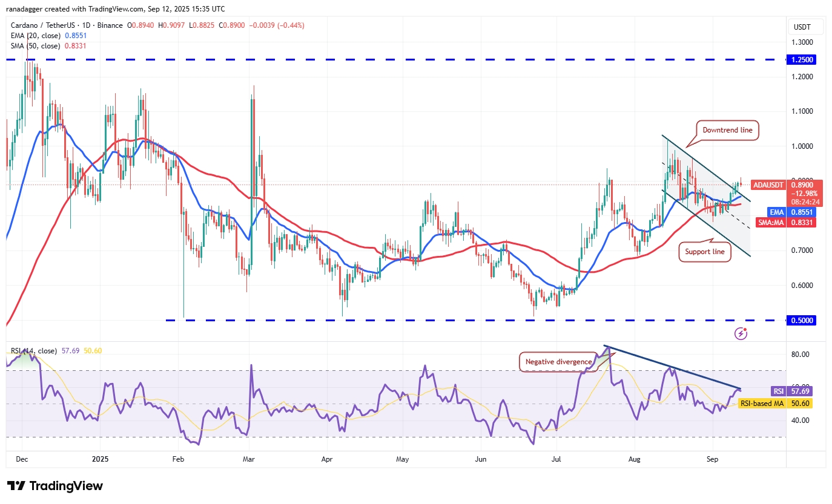Click the blue 0.5000 price level label
This screenshot has height=504, width=832.
(x=801, y=321)
